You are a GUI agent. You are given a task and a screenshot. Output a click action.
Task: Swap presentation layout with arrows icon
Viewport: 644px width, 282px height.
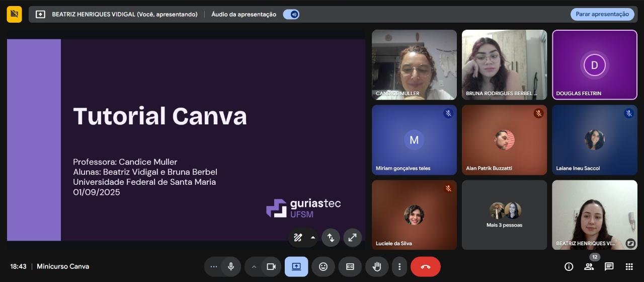pyautogui.click(x=331, y=238)
